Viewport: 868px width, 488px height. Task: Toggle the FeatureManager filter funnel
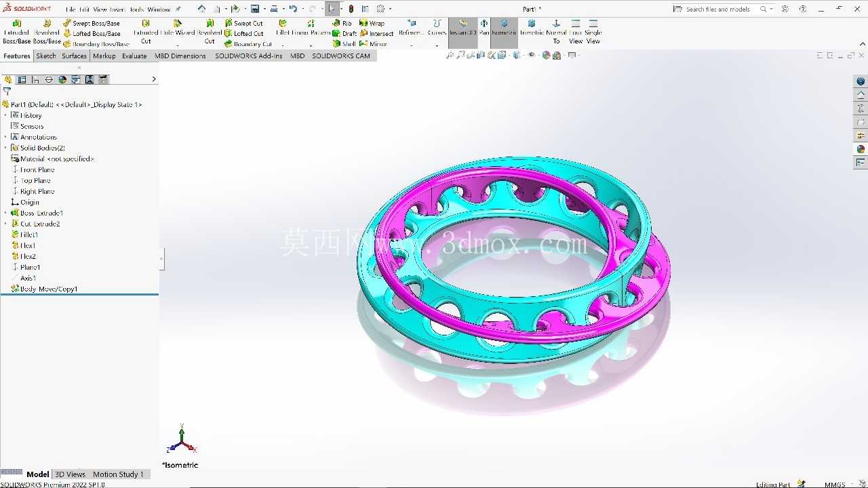click(x=7, y=91)
